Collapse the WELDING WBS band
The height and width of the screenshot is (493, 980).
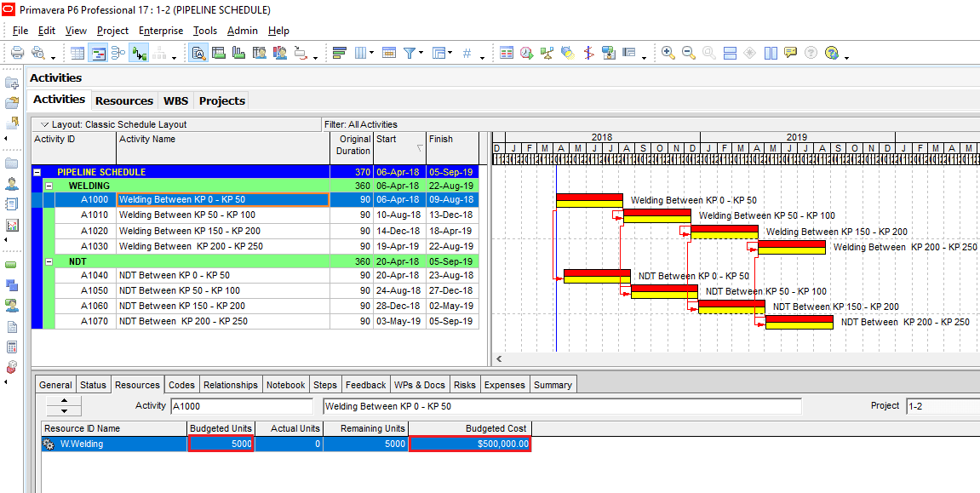click(49, 186)
